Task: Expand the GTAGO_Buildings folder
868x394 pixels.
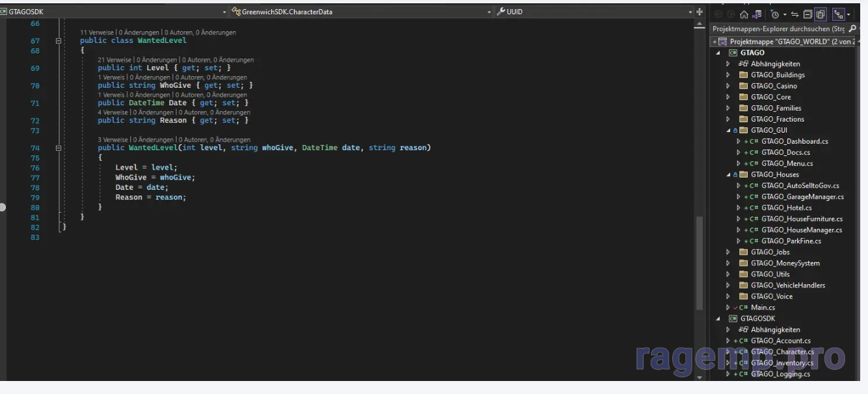Action: [728, 75]
